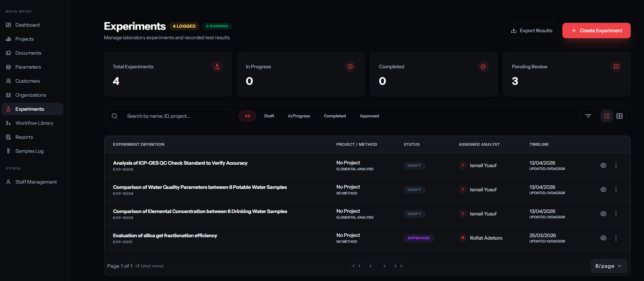Click the Staff Management user icon
This screenshot has width=644, height=281.
[x=8, y=182]
